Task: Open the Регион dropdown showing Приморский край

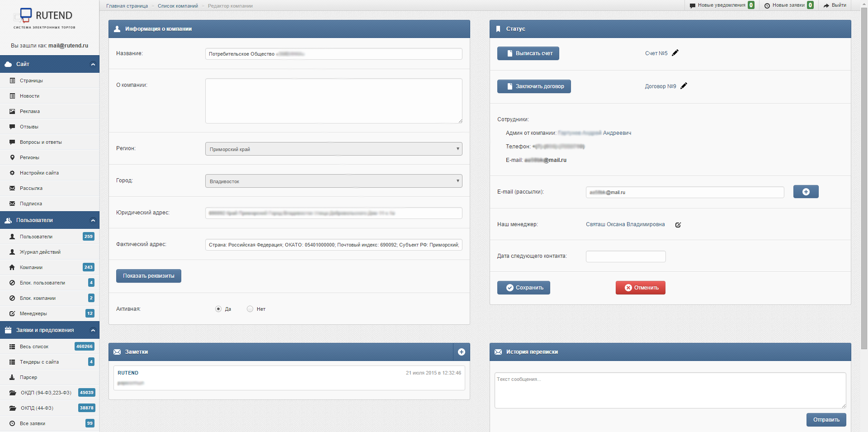Action: coord(334,149)
